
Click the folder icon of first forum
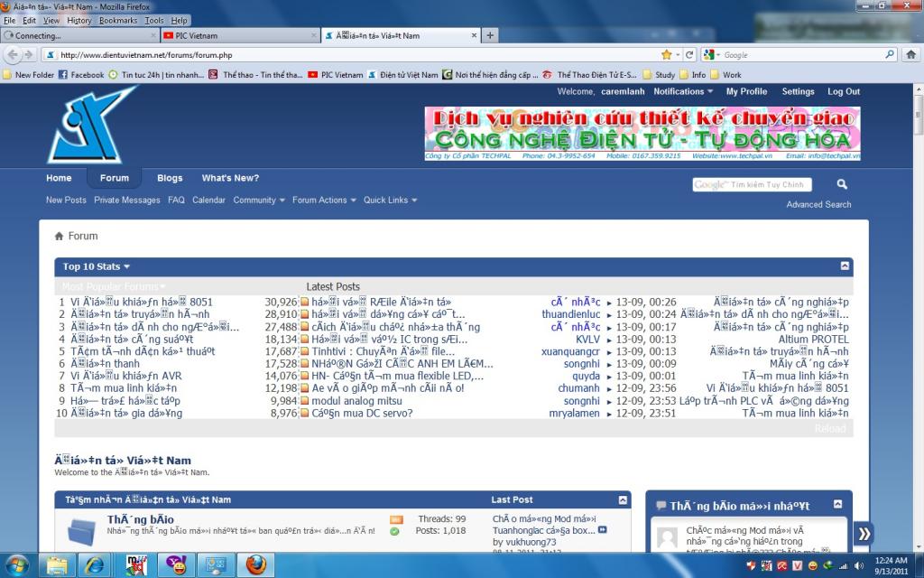pos(82,531)
